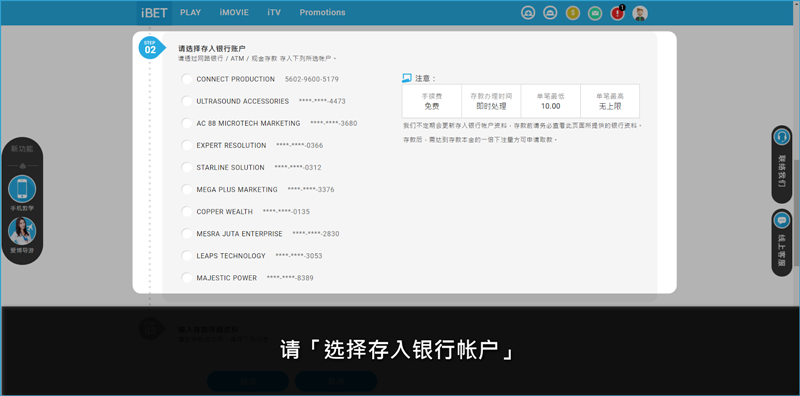Click the 即时处理 processing time value

click(x=491, y=106)
